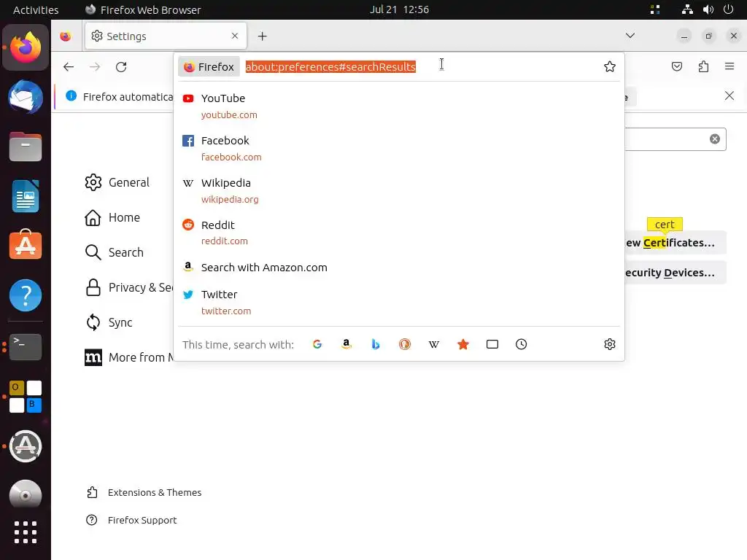
Task: Open clock and calendar Jul 21 12:56
Action: coord(399,9)
